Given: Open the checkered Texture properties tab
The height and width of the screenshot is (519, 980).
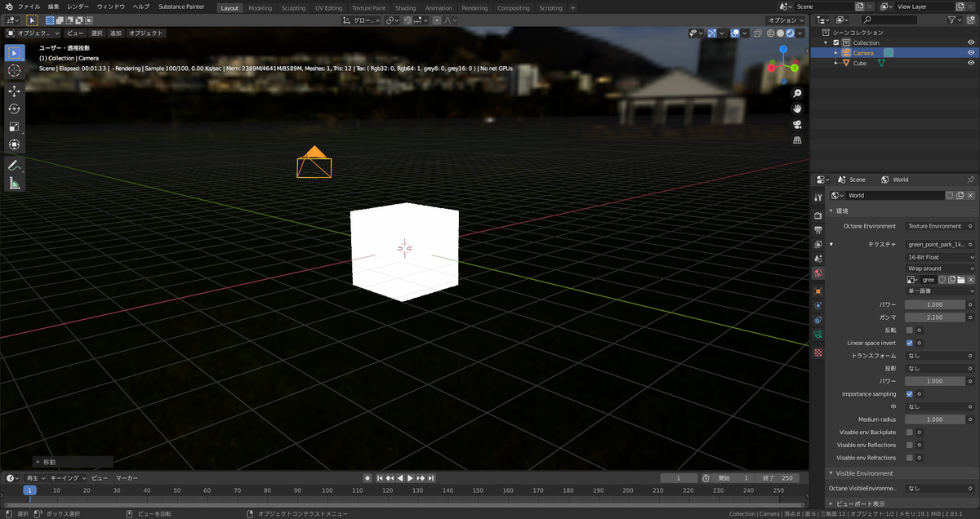Looking at the screenshot, I should tap(818, 353).
